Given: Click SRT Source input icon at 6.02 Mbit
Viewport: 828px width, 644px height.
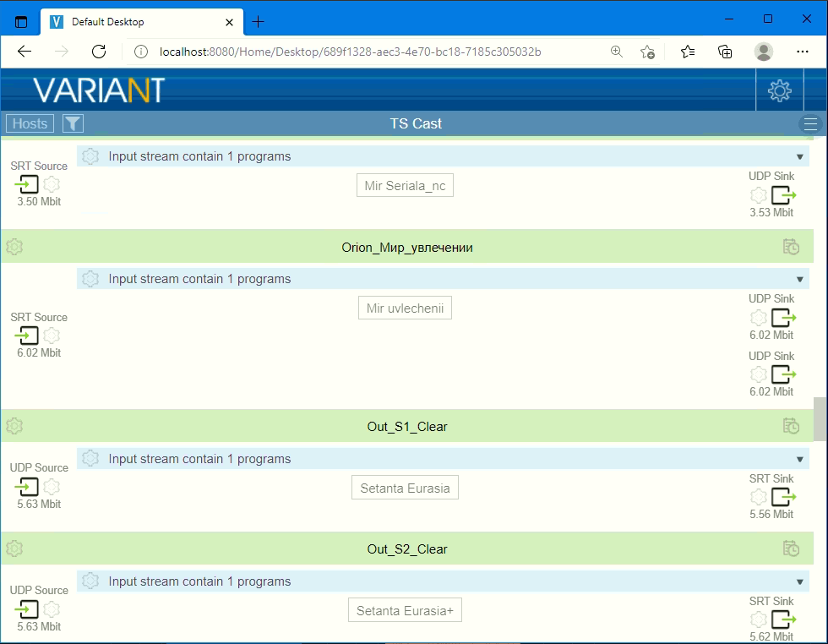Looking at the screenshot, I should tap(26, 336).
